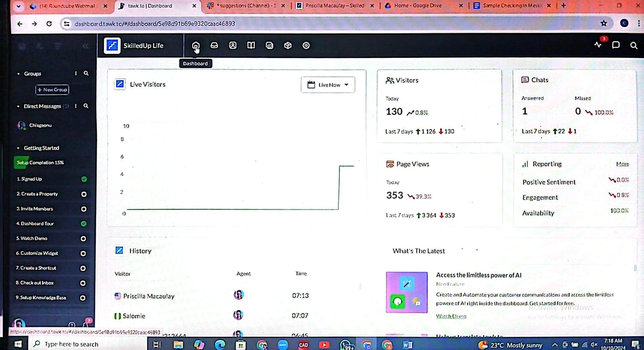Viewport: 644px width, 350px height.
Task: Click the status circle next to Invite Members
Action: [x=84, y=209]
